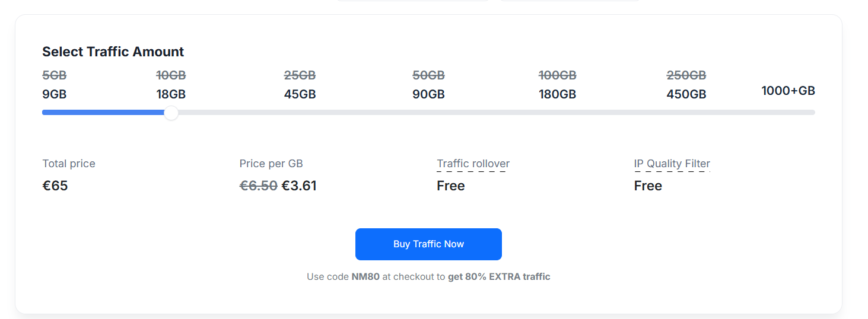
Task: Select the 1000+GB traffic option
Action: tap(788, 91)
